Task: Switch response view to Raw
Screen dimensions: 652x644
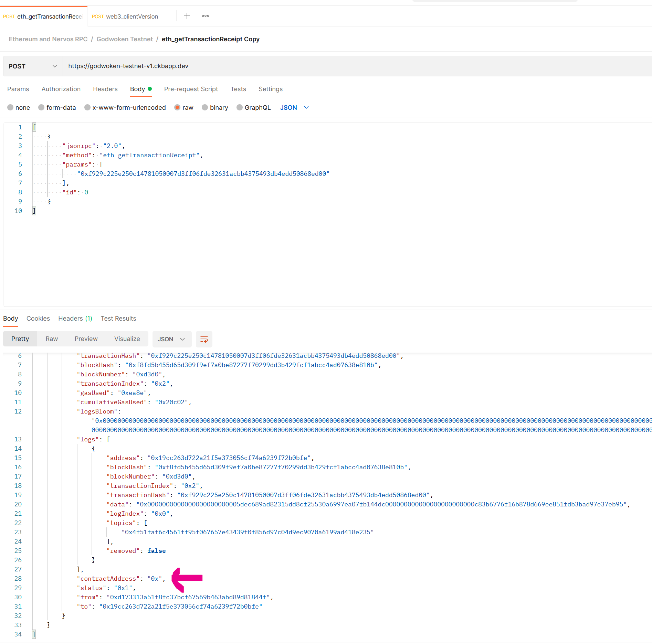Action: 52,339
